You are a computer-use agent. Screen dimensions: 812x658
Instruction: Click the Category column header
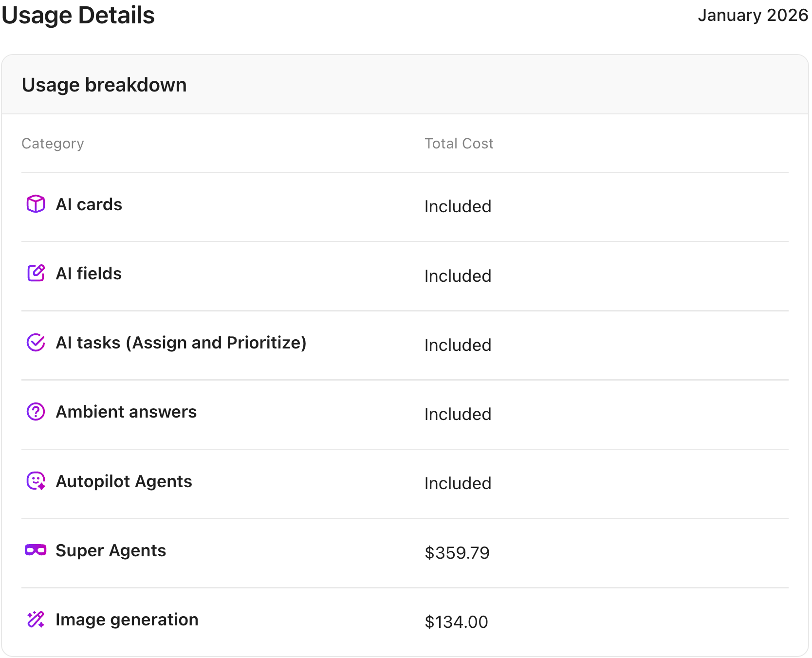click(x=53, y=143)
